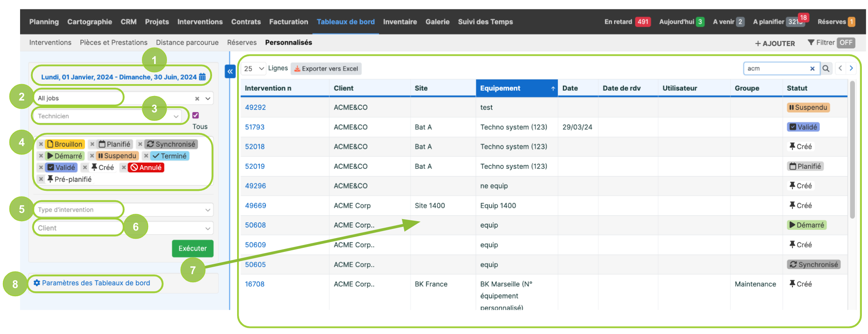Open the Suivi des Temps menu
This screenshot has height=334, width=868.
[x=485, y=22]
